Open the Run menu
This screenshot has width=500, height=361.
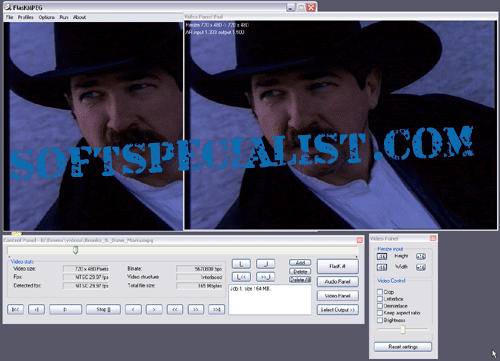tap(64, 17)
